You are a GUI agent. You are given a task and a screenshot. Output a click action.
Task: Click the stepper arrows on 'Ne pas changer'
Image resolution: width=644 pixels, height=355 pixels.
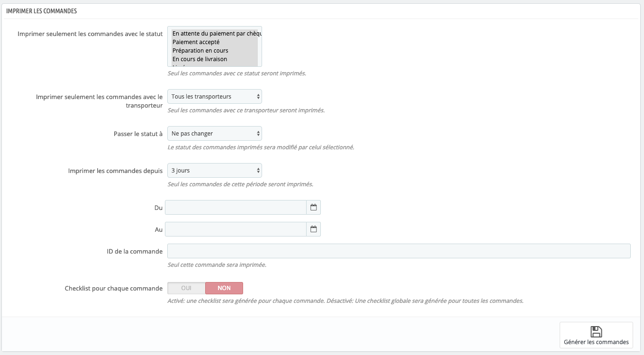click(257, 133)
